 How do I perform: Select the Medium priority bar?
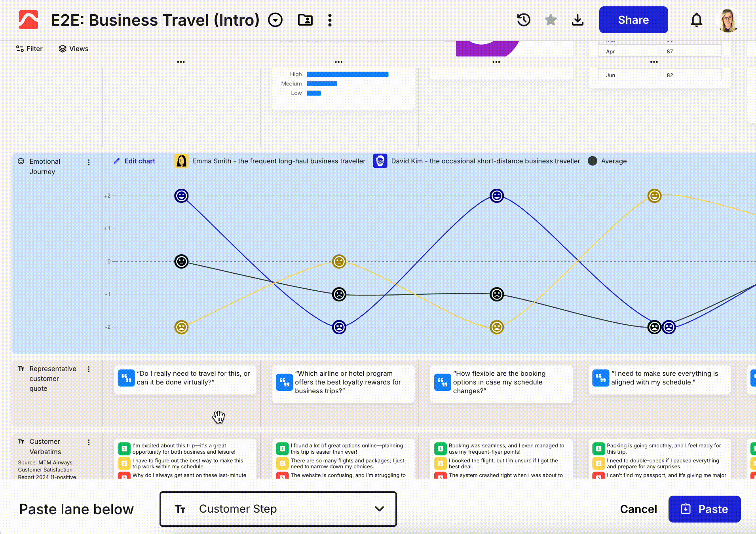322,84
